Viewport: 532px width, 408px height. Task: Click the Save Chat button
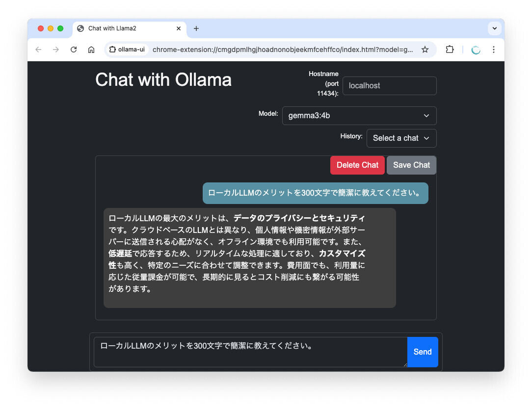(411, 165)
